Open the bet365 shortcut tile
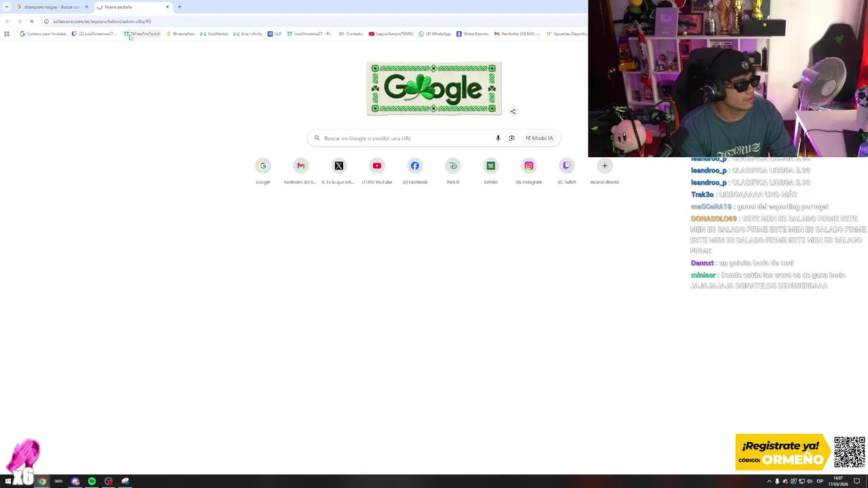Viewport: 868px width, 488px height. click(x=491, y=171)
